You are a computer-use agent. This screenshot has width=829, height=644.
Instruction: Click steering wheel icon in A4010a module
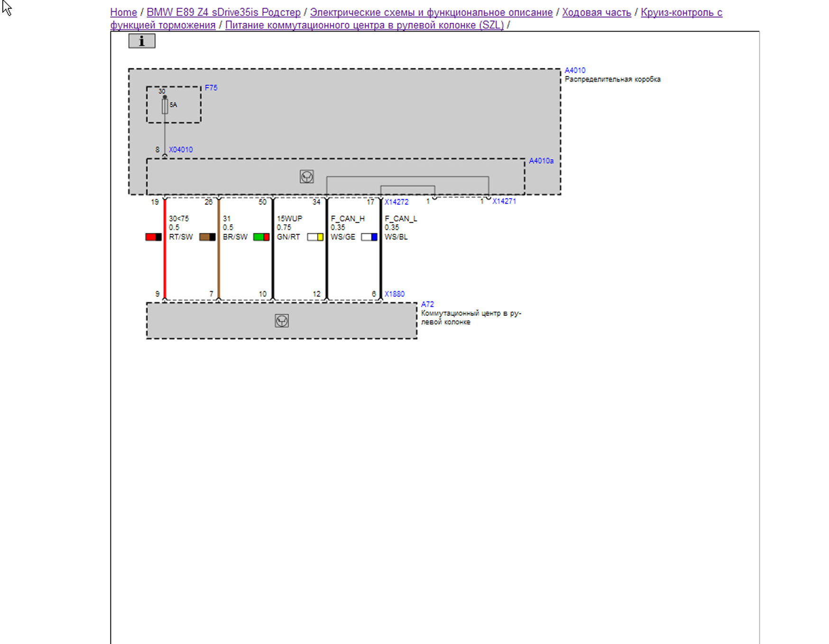(306, 177)
